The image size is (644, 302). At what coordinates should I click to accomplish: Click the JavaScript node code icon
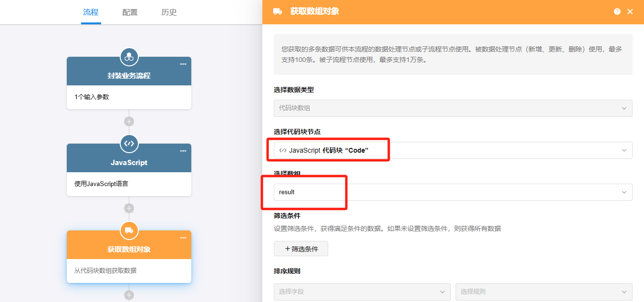click(x=129, y=144)
